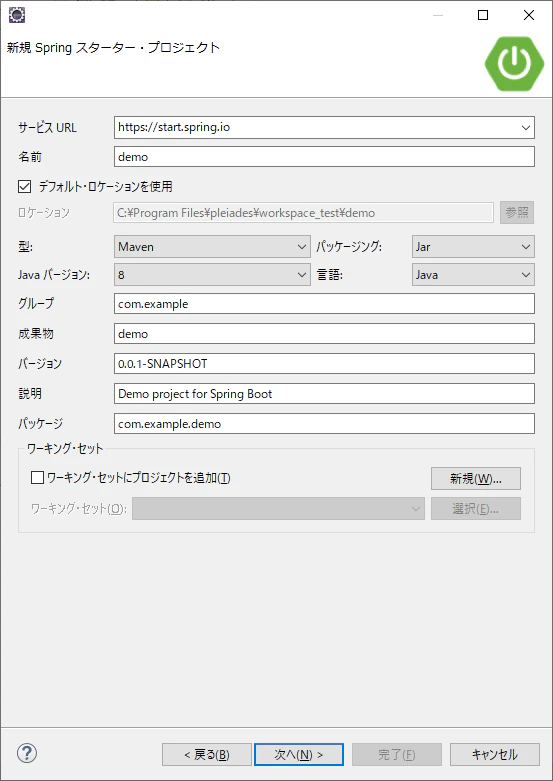
Task: Click the help question mark icon
Action: click(27, 753)
